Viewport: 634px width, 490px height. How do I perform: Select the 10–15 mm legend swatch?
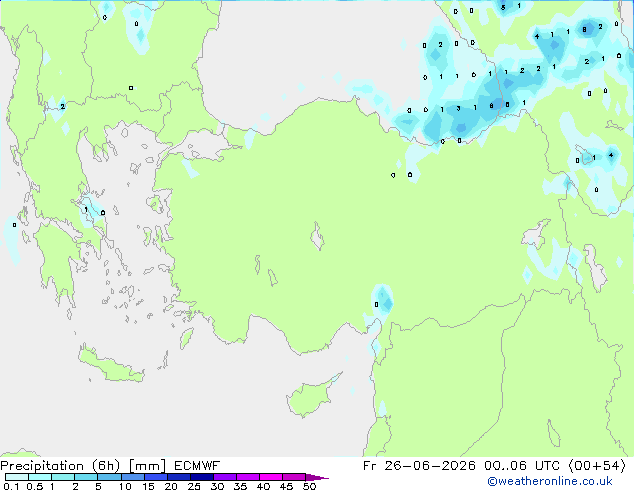[x=132, y=477]
